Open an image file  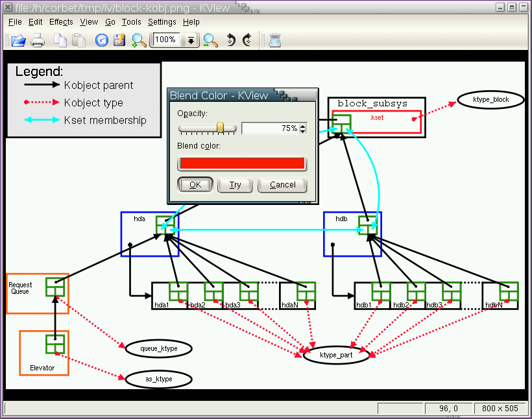coord(18,40)
